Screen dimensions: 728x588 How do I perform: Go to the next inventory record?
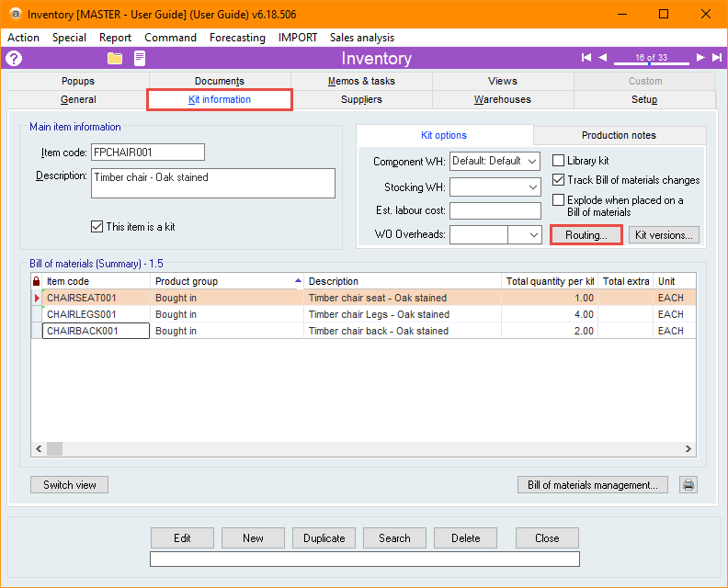[700, 58]
